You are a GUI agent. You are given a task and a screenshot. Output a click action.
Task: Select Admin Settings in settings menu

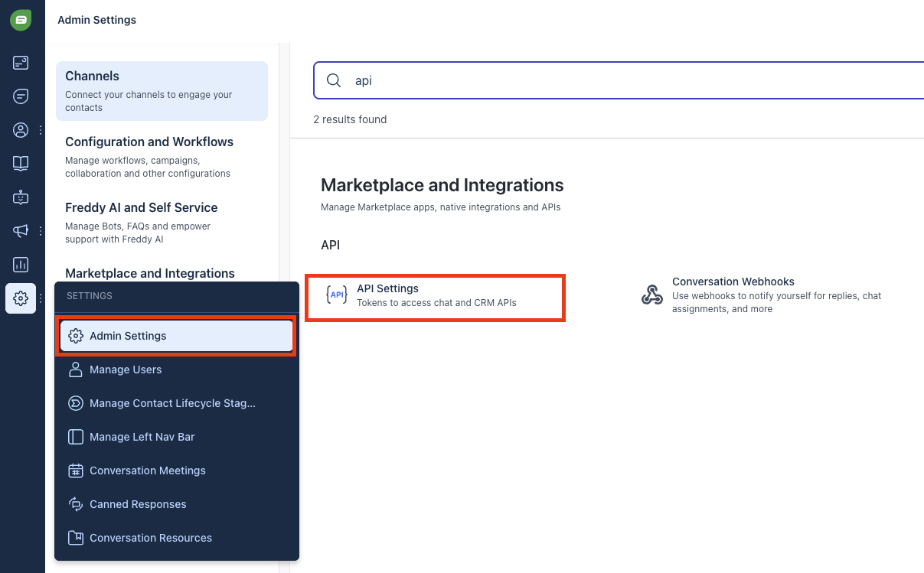176,336
